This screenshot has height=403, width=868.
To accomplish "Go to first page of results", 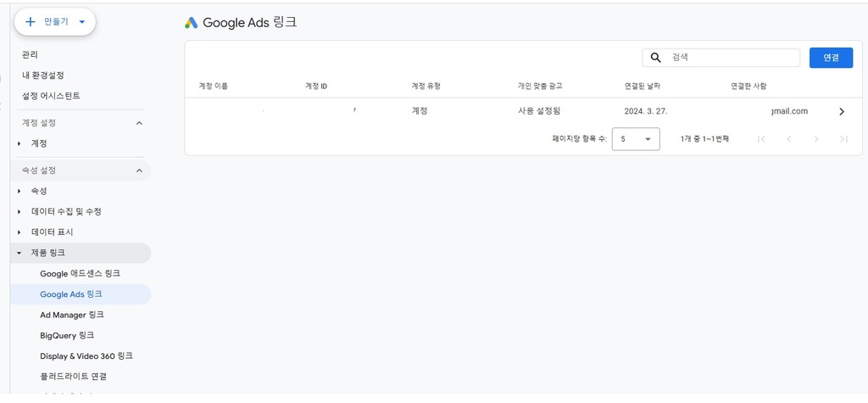I will coord(761,139).
